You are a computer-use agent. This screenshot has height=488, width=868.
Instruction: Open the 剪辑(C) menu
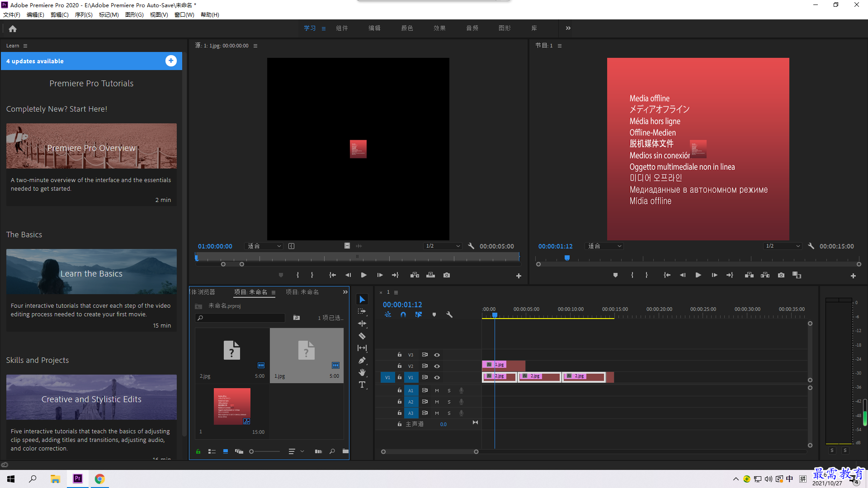click(60, 14)
